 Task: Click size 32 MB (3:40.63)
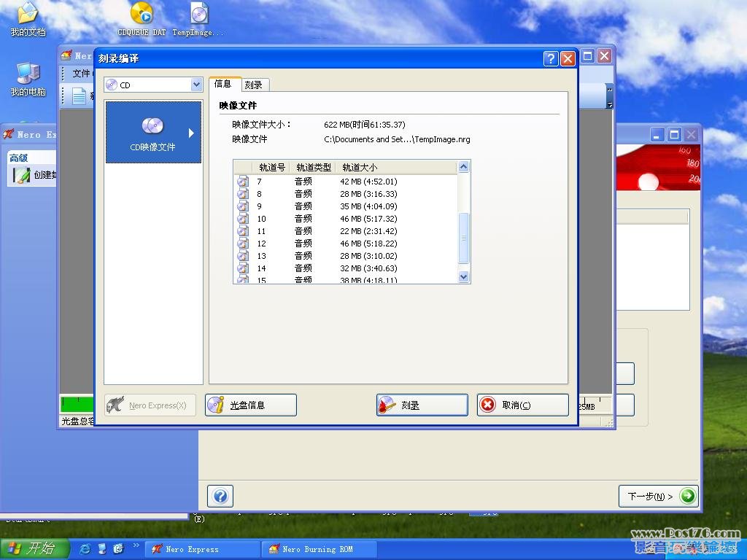coord(368,268)
